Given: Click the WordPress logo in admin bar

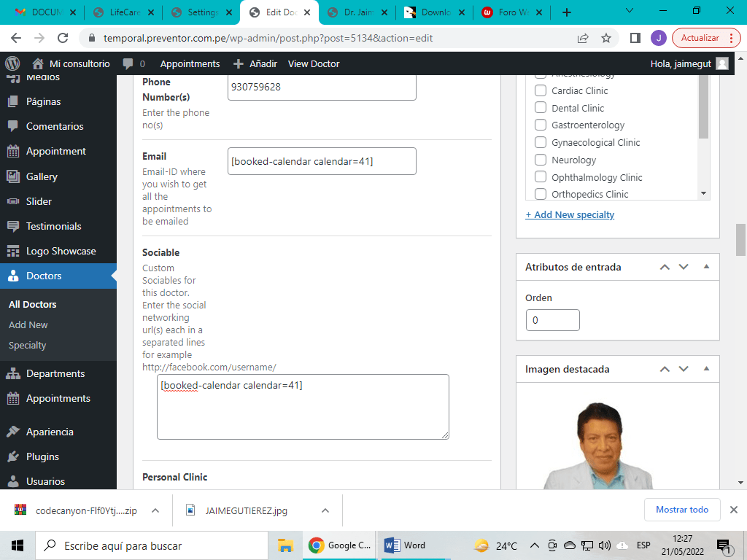Looking at the screenshot, I should coord(12,63).
